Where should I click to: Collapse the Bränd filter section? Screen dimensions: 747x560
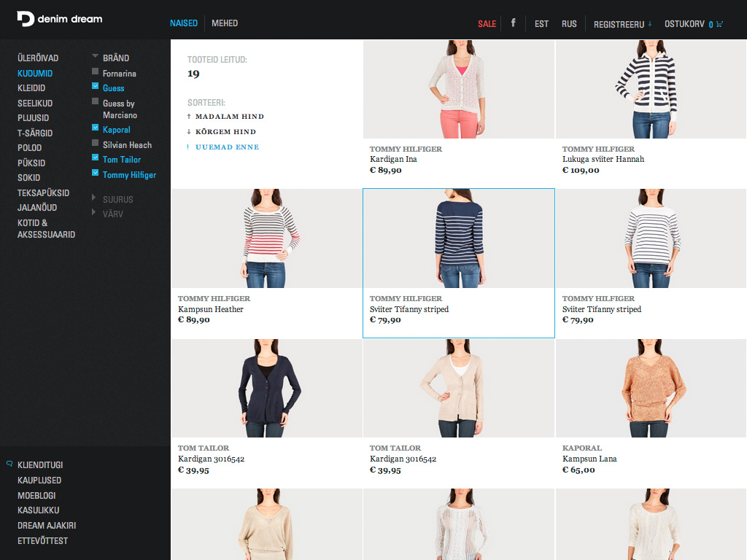95,57
